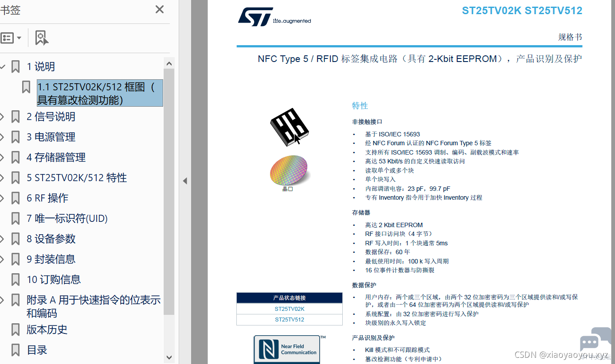
Task: Click bookmark icon beside 目录
Action: pos(16,350)
